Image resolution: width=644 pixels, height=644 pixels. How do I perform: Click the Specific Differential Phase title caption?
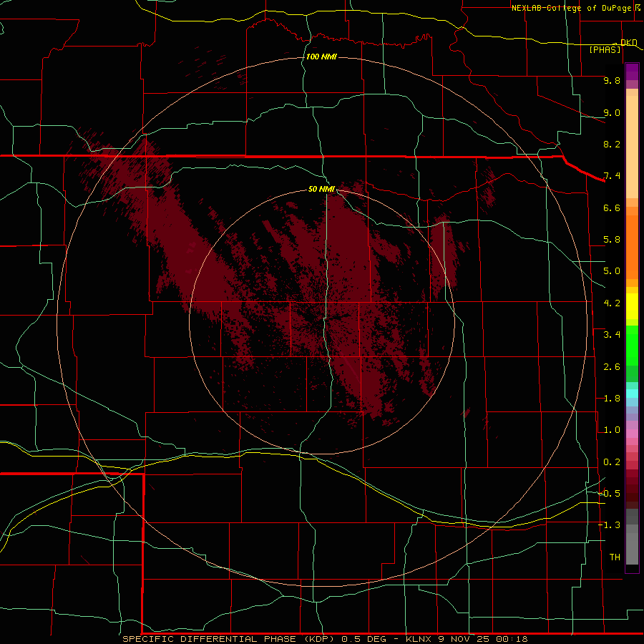tap(229, 639)
